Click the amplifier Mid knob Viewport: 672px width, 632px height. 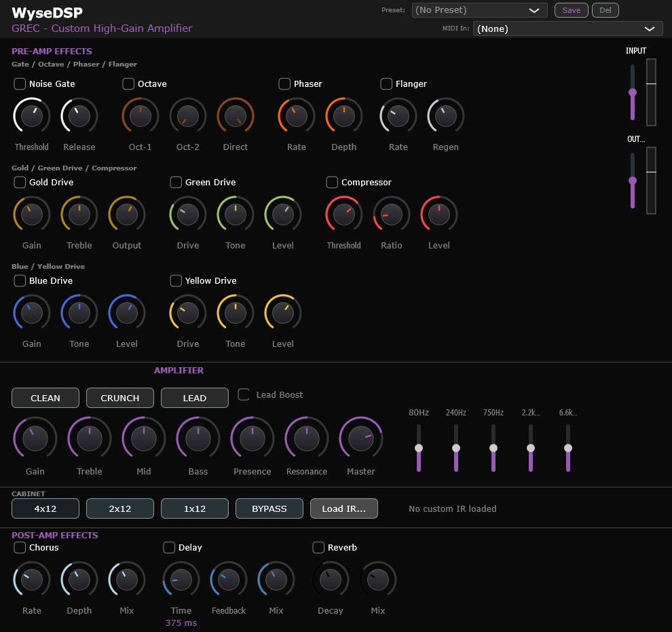144,439
